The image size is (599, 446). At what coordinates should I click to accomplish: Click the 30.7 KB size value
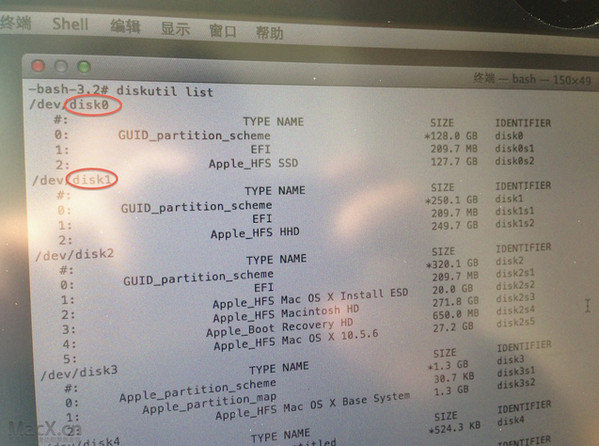[454, 377]
